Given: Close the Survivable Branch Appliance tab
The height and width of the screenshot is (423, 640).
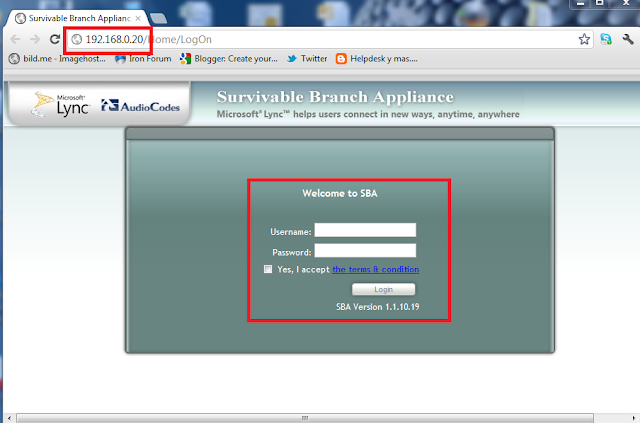Looking at the screenshot, I should (138, 18).
